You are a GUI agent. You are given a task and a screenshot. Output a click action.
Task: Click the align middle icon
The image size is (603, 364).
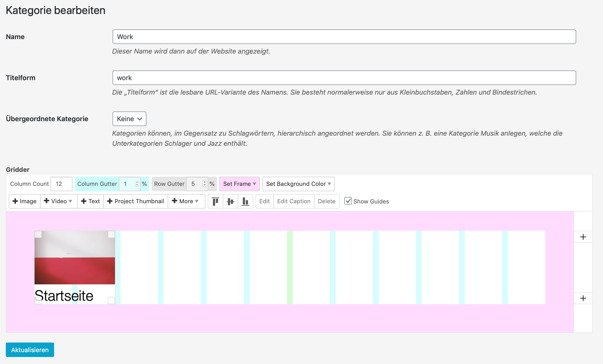[230, 201]
